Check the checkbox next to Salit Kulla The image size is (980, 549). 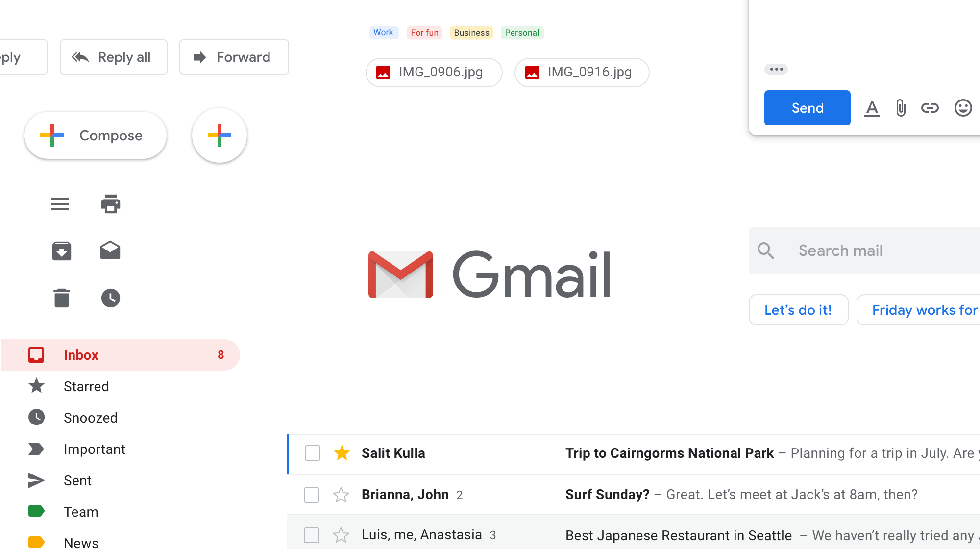click(312, 453)
